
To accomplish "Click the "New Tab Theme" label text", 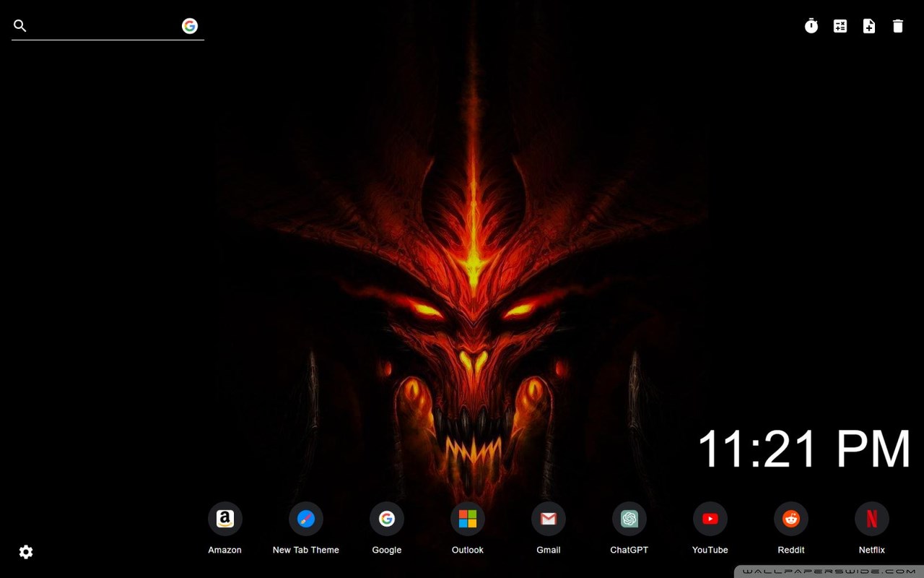I will click(x=306, y=550).
